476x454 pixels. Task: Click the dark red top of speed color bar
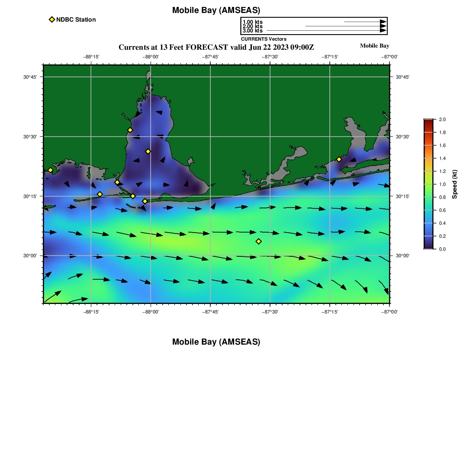coord(428,121)
